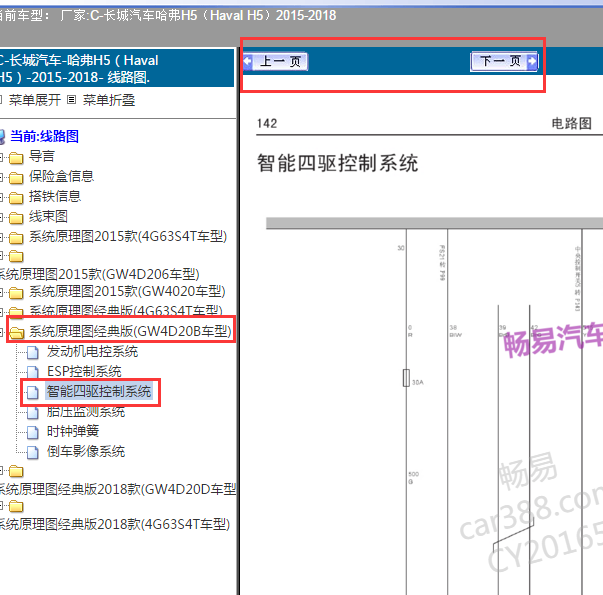Click document icon beside 倒车影像系统
The image size is (603, 595).
point(33,452)
